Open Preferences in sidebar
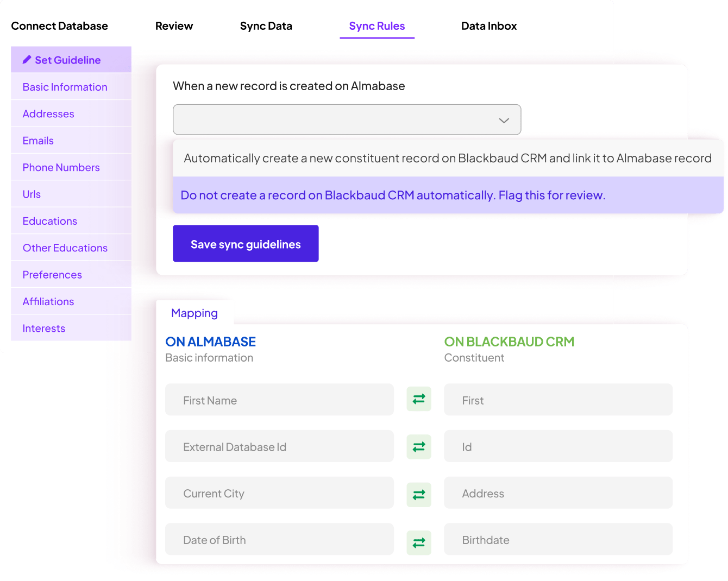The height and width of the screenshot is (581, 728). 71,275
